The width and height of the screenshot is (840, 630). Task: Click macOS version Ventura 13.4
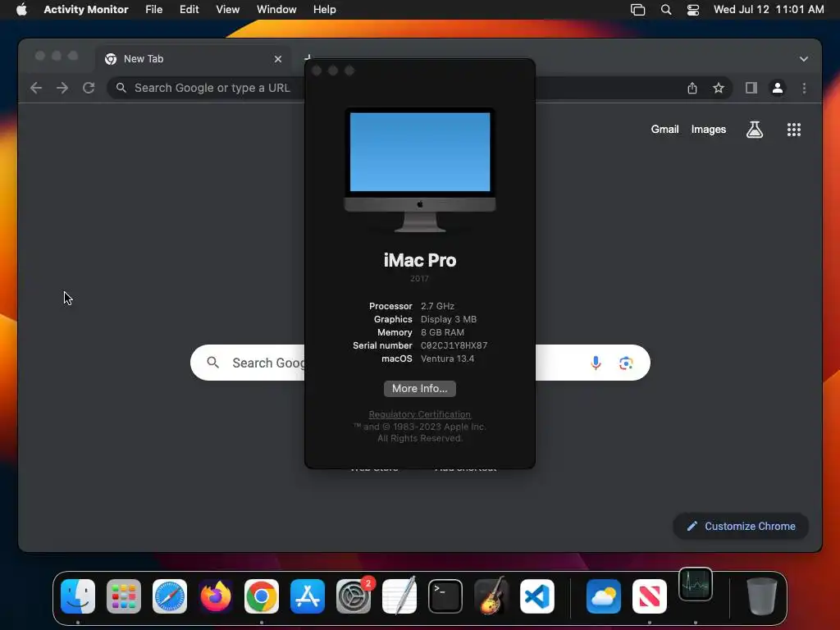447,358
